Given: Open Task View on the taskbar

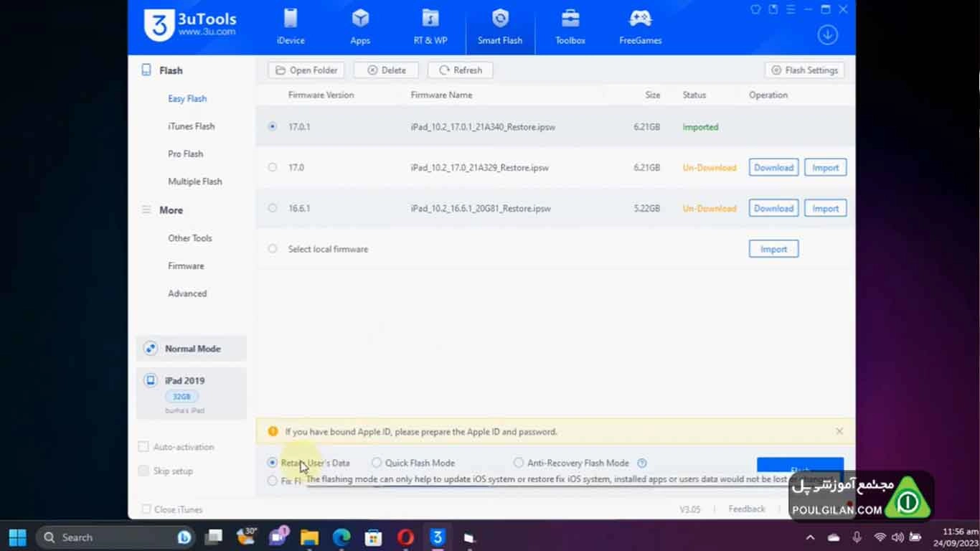Looking at the screenshot, I should coord(213,537).
